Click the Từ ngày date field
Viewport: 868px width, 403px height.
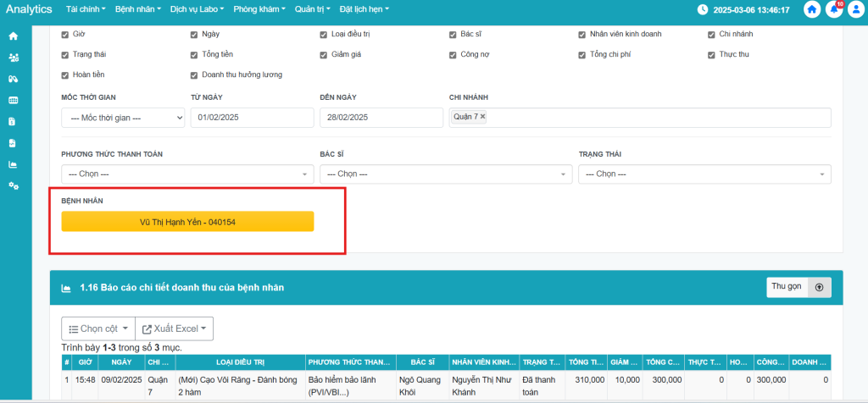coord(252,118)
